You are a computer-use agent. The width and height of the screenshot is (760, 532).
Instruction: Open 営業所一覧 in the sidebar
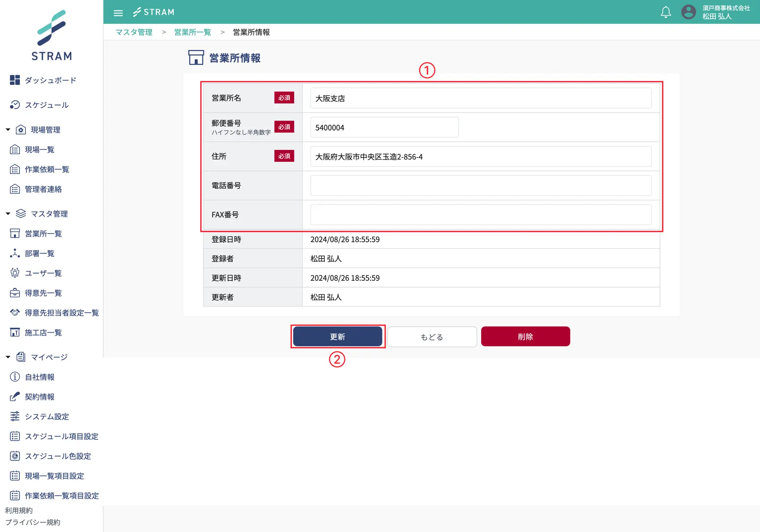43,234
